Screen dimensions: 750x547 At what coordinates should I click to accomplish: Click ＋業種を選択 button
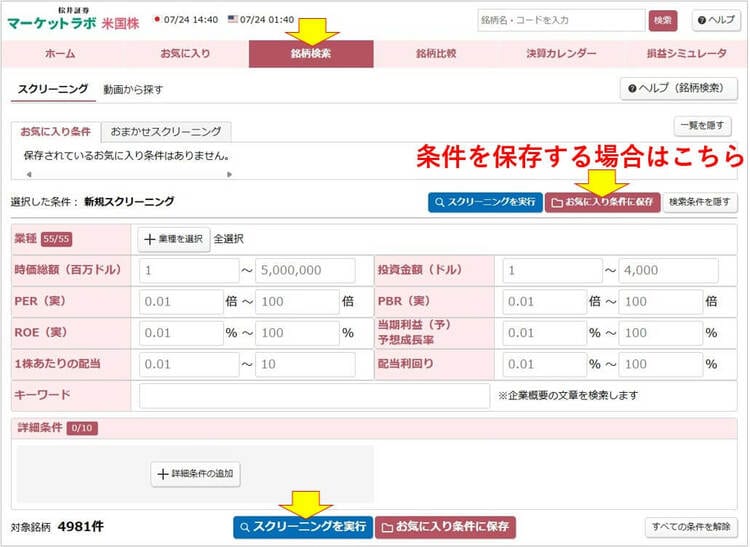pyautogui.click(x=174, y=239)
